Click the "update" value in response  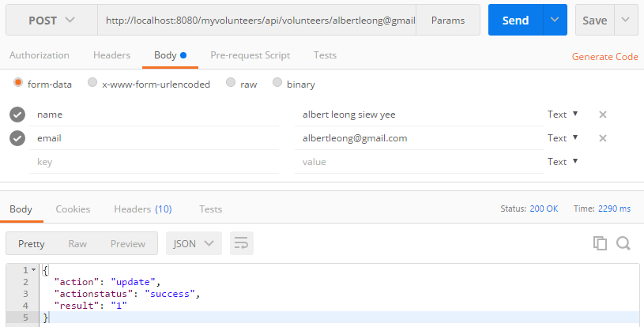pos(133,282)
